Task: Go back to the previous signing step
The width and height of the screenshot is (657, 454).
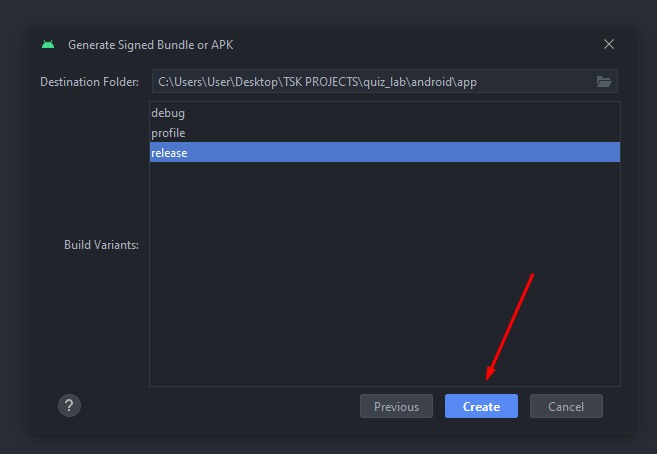Action: coord(396,406)
